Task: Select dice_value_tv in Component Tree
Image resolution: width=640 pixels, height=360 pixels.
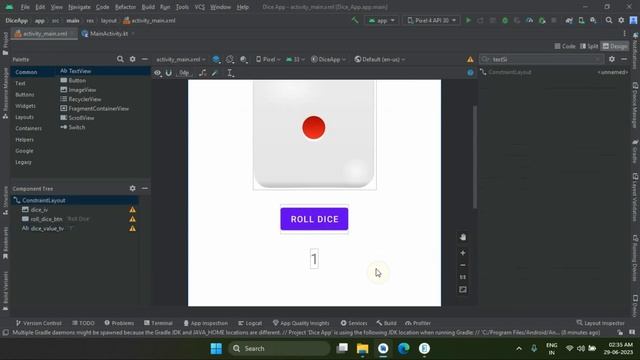Action: click(47, 229)
